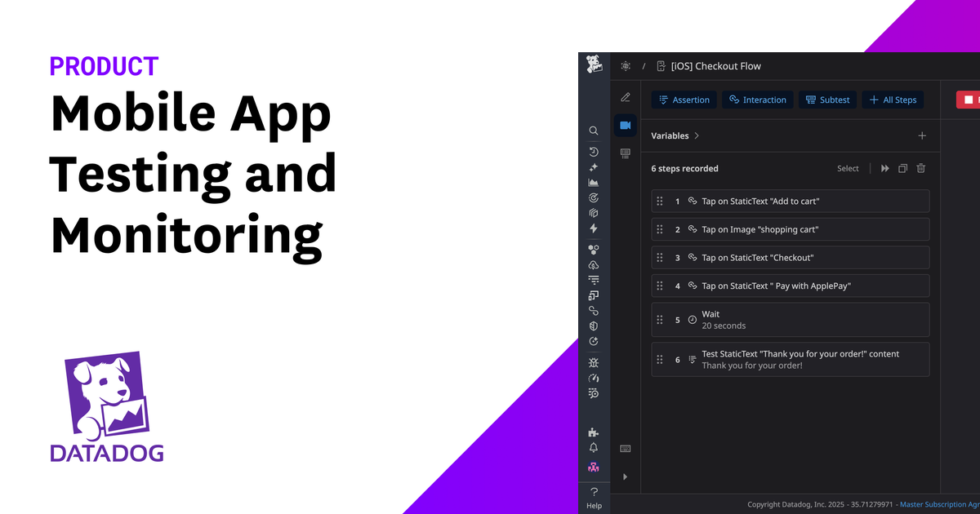This screenshot has width=980, height=514.
Task: Click the keyboard icon near the panel bottom
Action: (x=626, y=449)
